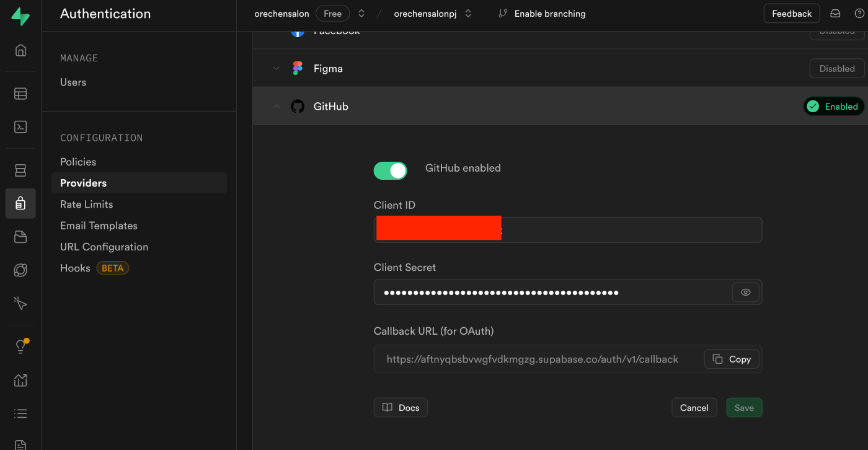This screenshot has width=868, height=450.
Task: Open the help question mark icon
Action: 859,14
